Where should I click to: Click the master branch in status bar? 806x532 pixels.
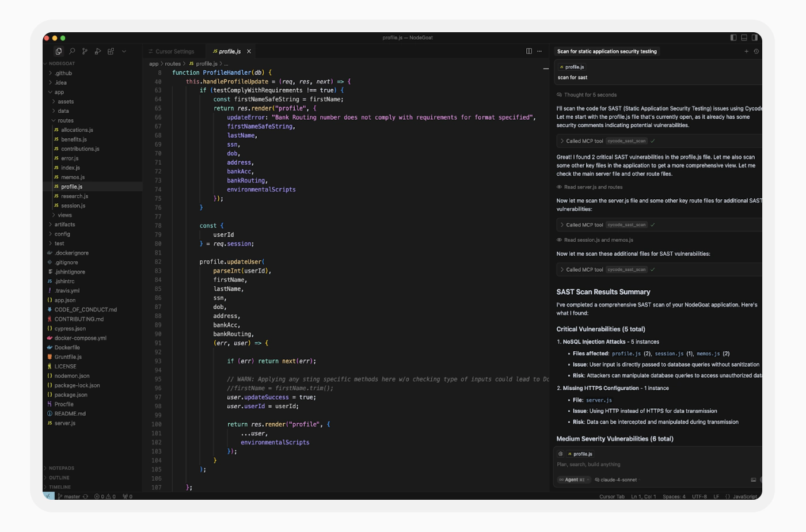pos(72,496)
